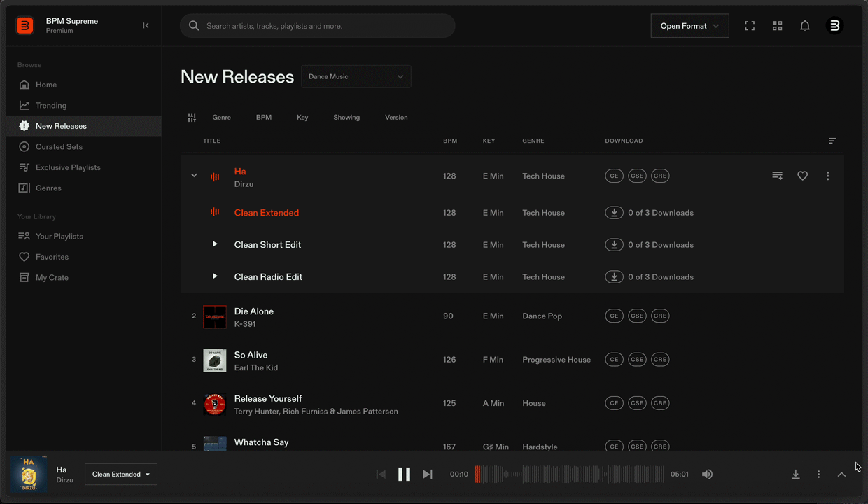The width and height of the screenshot is (868, 504).
Task: Click the So Alive album thumbnail
Action: [x=215, y=360]
